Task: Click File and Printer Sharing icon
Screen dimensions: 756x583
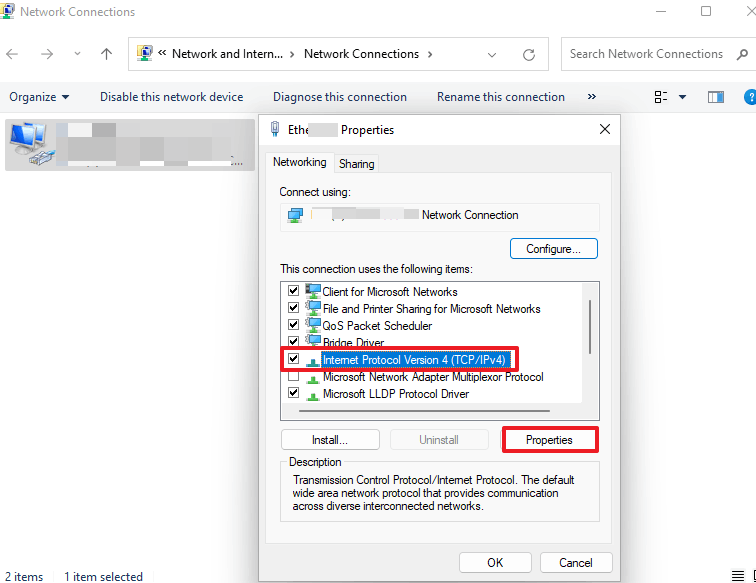Action: [x=313, y=308]
